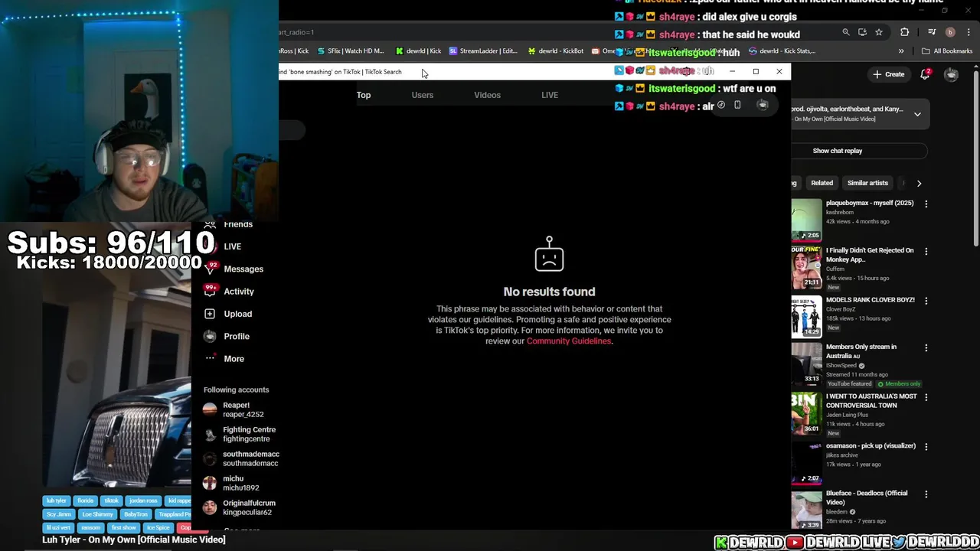Click the No results found heading
This screenshot has width=980, height=551.
pyautogui.click(x=549, y=292)
